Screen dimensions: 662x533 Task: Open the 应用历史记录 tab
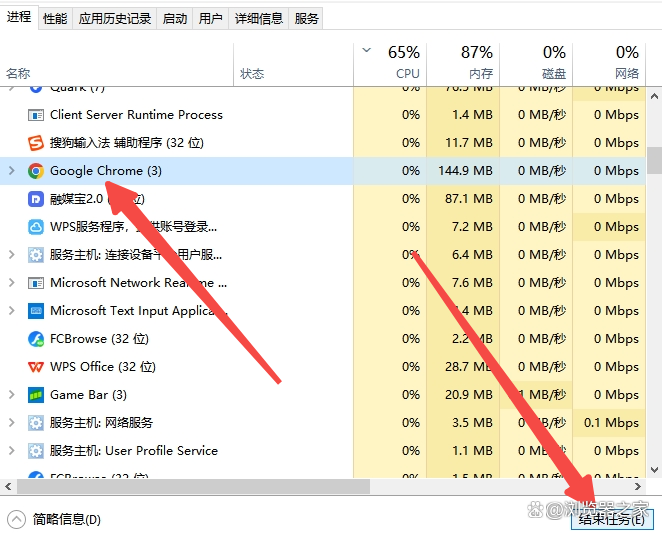[x=114, y=19]
